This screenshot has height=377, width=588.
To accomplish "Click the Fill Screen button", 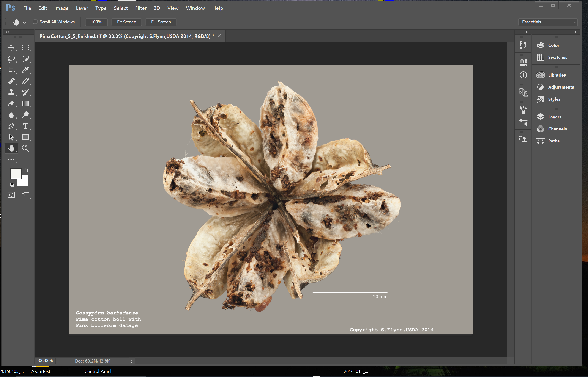I will 161,22.
